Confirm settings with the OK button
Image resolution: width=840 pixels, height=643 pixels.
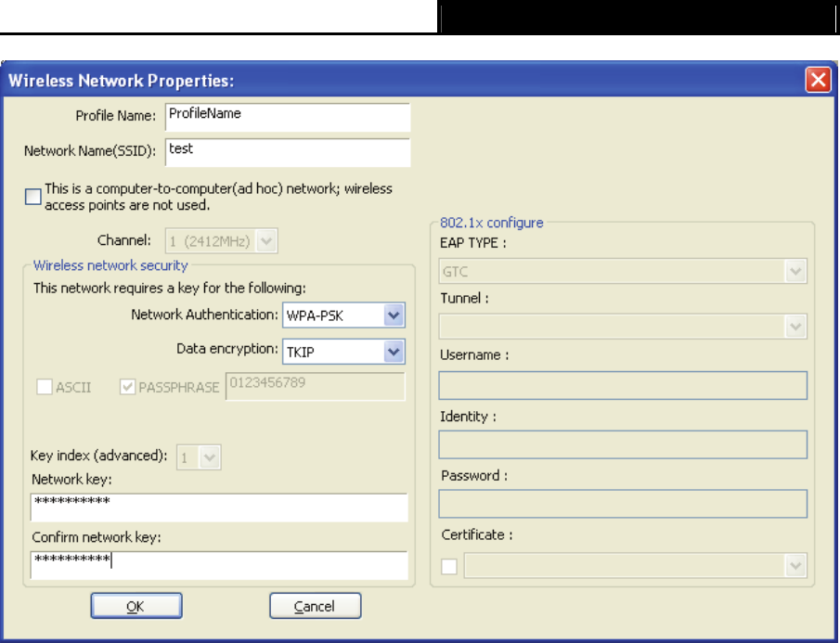click(x=136, y=606)
